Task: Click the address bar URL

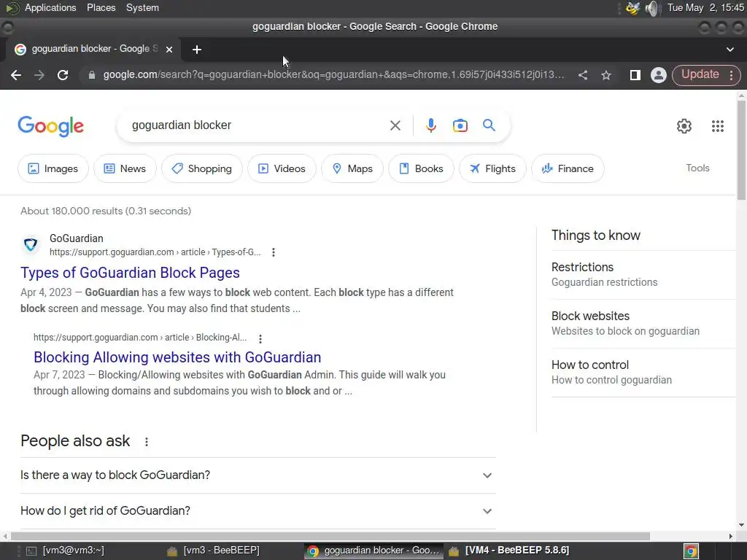Action: tap(333, 75)
